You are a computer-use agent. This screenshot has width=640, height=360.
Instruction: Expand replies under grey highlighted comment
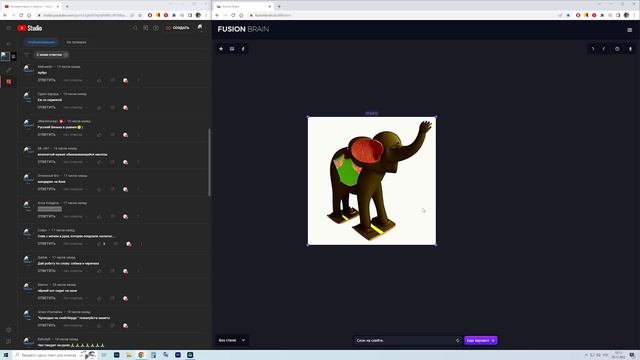75,216
